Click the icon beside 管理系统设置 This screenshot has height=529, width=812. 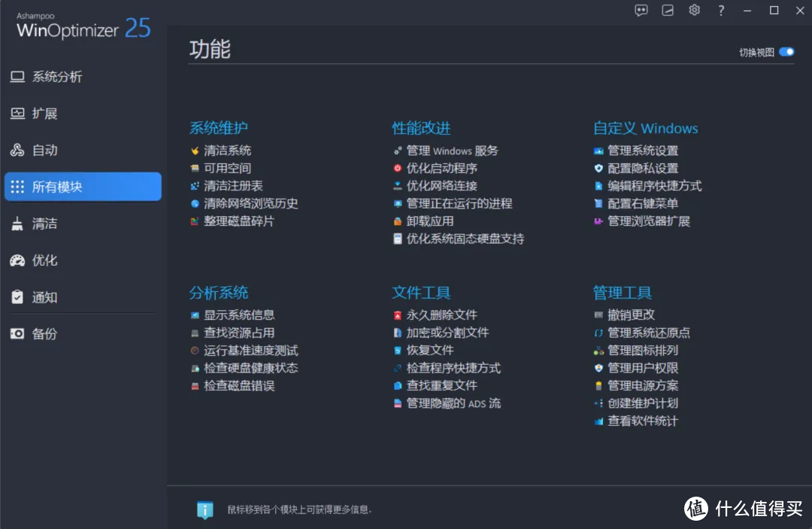(x=598, y=150)
